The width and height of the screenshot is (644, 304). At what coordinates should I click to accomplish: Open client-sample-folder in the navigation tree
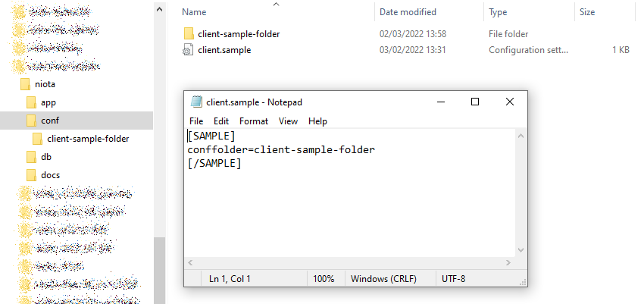87,138
